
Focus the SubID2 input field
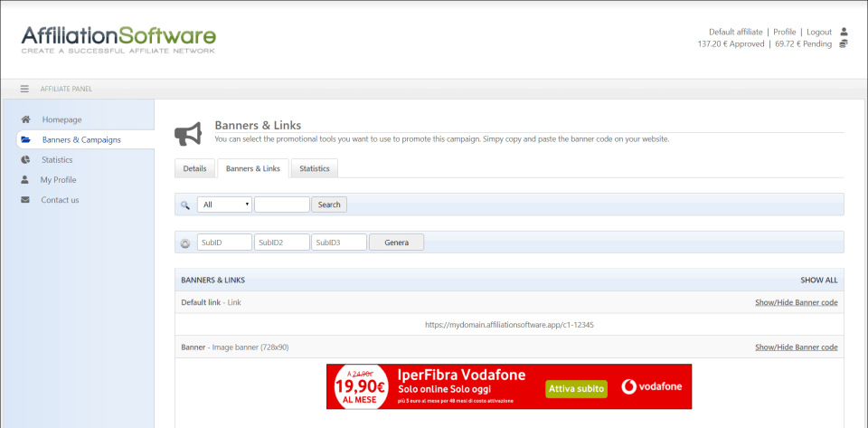click(282, 242)
